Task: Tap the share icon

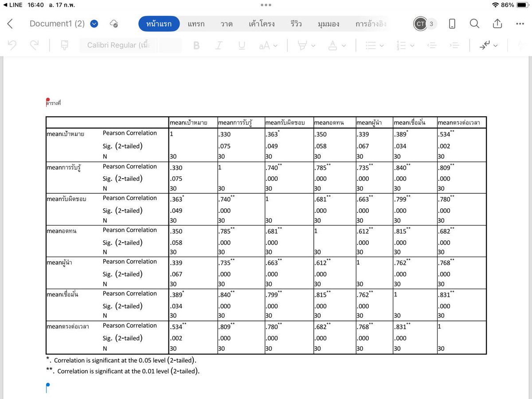Action: 497,23
